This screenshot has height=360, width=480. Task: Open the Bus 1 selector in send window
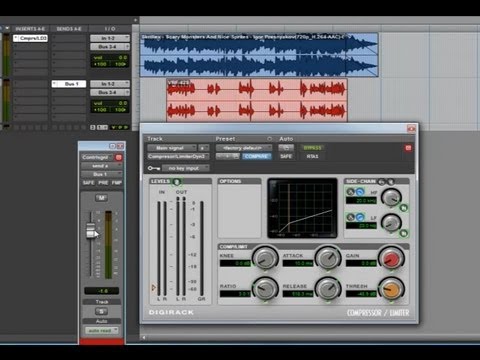click(101, 174)
